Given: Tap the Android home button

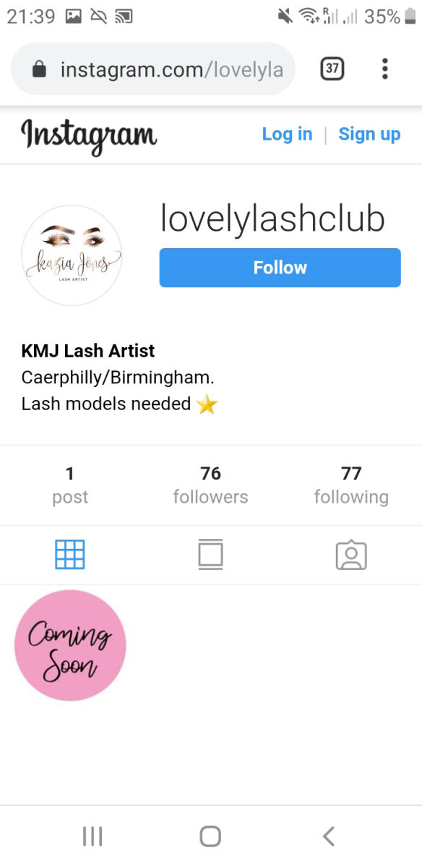Looking at the screenshot, I should click(210, 837).
